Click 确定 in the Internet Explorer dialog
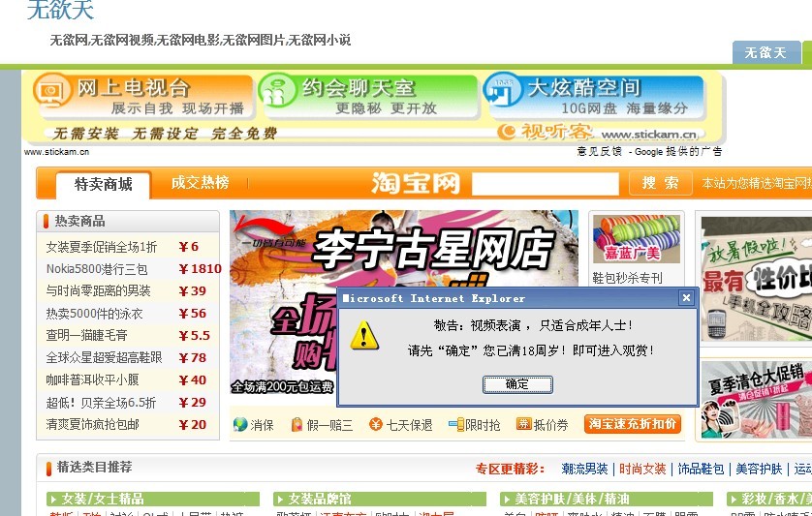 click(x=517, y=384)
